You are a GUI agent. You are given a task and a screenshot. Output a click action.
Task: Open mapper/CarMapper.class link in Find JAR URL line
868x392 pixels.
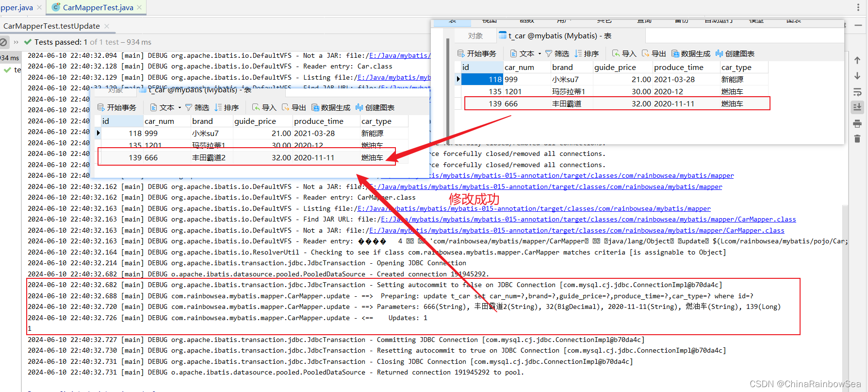589,220
